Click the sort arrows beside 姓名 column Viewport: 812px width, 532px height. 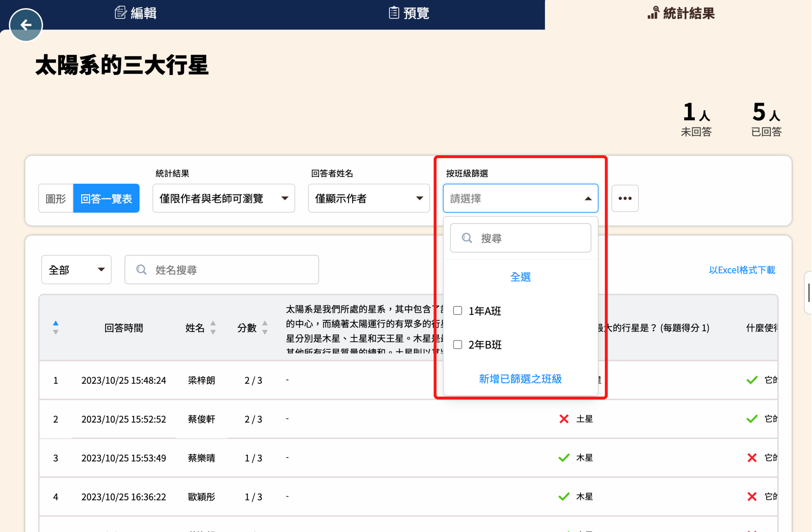pos(213,328)
